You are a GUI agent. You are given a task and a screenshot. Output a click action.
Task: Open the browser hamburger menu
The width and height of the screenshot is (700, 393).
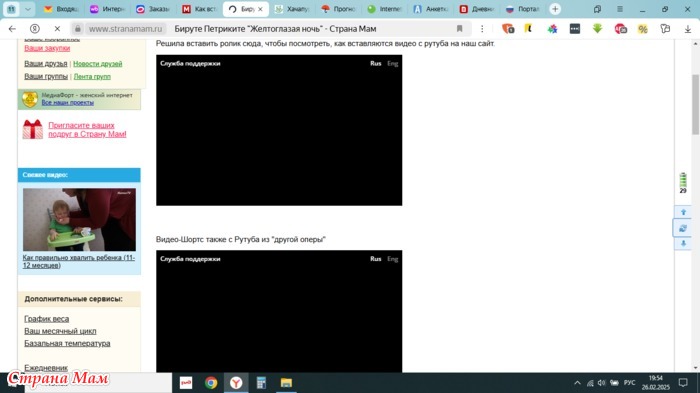tap(620, 9)
